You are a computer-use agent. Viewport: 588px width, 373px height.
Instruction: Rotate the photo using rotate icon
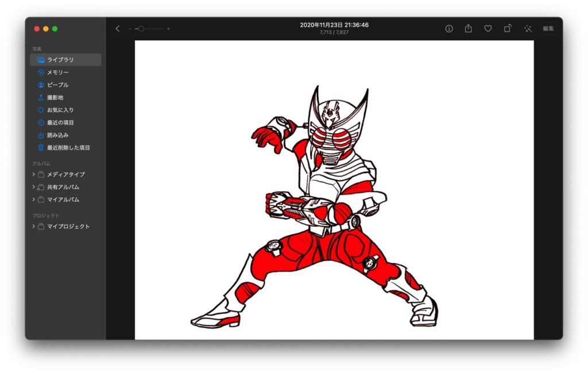tap(508, 28)
